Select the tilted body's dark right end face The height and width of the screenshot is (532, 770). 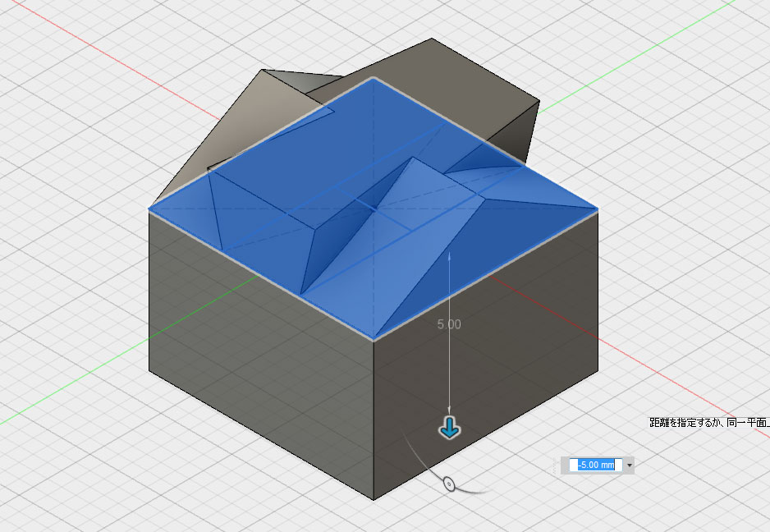pyautogui.click(x=516, y=131)
